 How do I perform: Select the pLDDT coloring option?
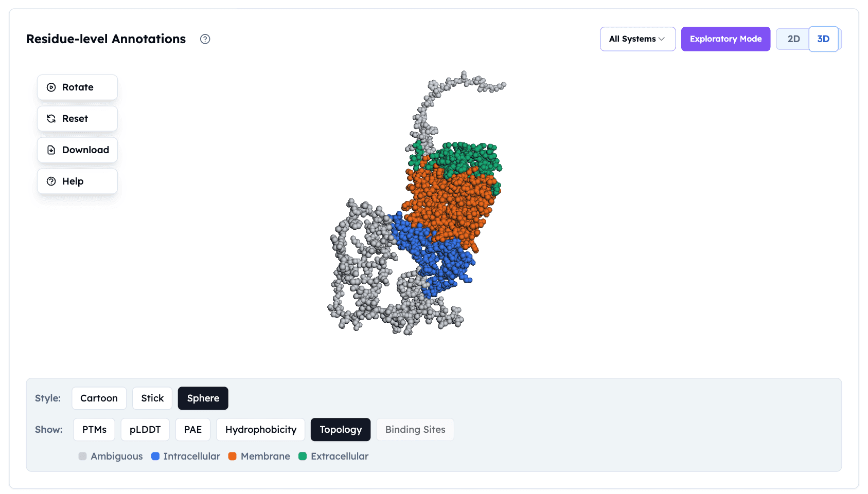point(145,429)
